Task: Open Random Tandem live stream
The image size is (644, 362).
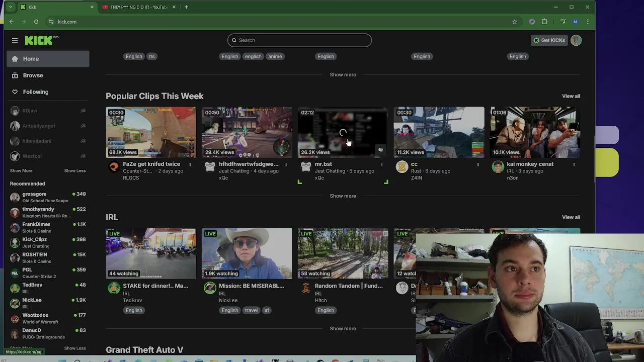Action: point(343,253)
